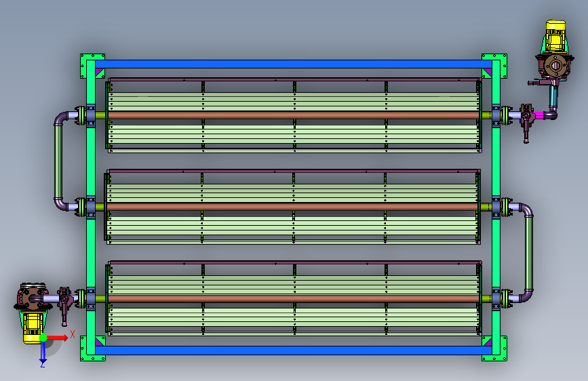Select the top blue frame beam

(x=294, y=64)
